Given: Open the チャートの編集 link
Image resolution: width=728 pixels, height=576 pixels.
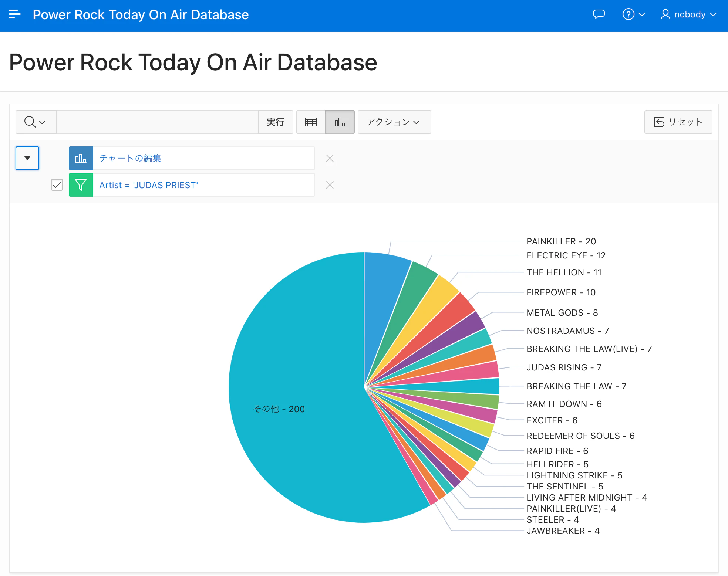Looking at the screenshot, I should tap(130, 158).
